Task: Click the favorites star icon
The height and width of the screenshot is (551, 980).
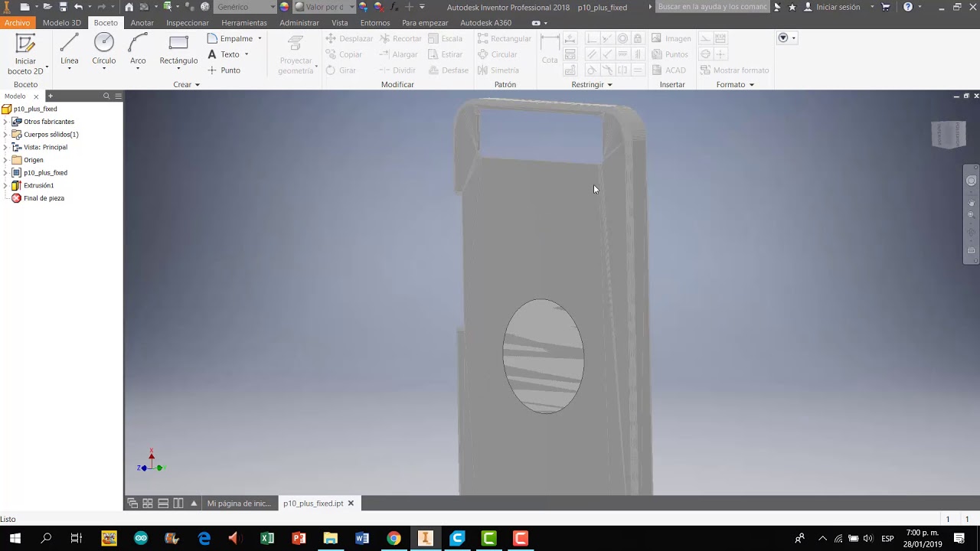Action: click(792, 7)
